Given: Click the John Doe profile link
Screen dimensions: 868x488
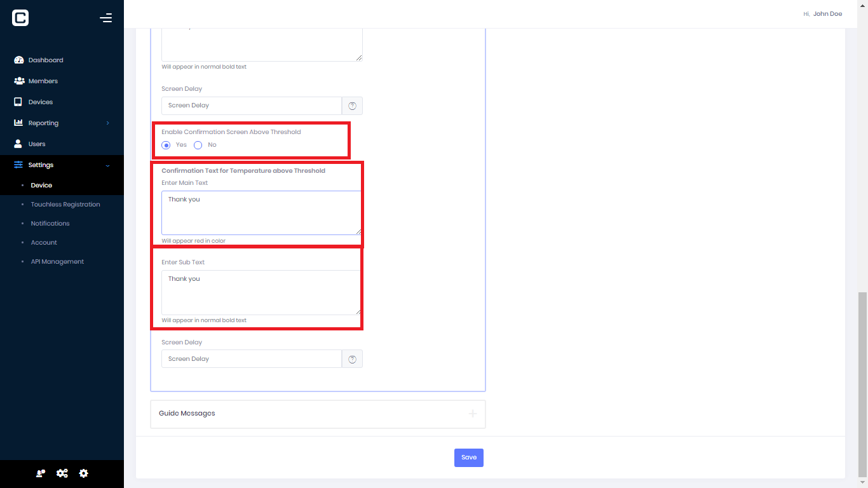Looking at the screenshot, I should tap(827, 13).
